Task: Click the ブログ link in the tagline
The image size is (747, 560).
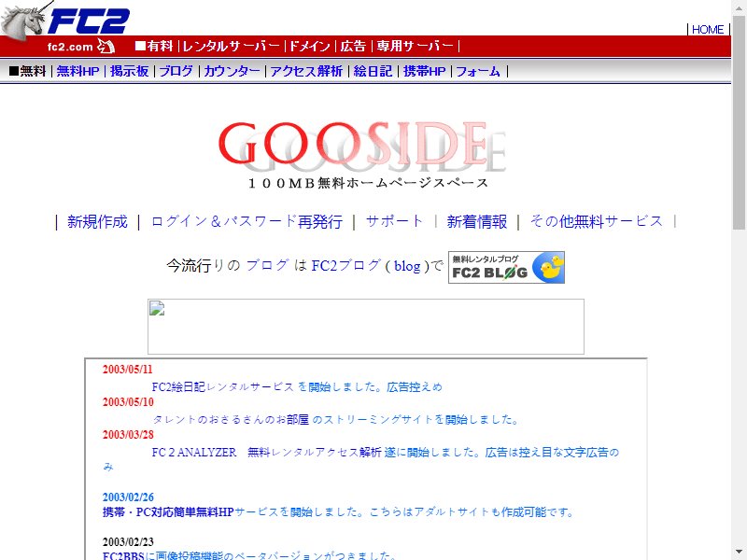Action: point(267,265)
